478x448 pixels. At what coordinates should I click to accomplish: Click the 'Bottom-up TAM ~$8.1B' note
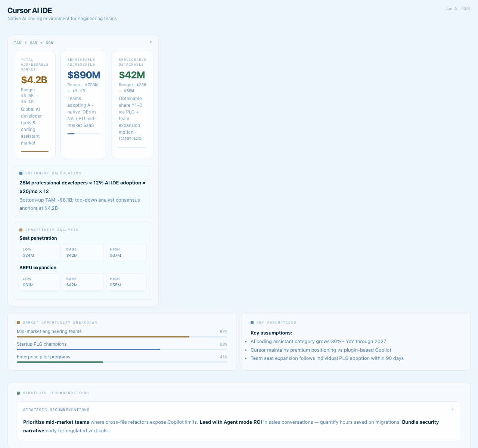pos(80,204)
